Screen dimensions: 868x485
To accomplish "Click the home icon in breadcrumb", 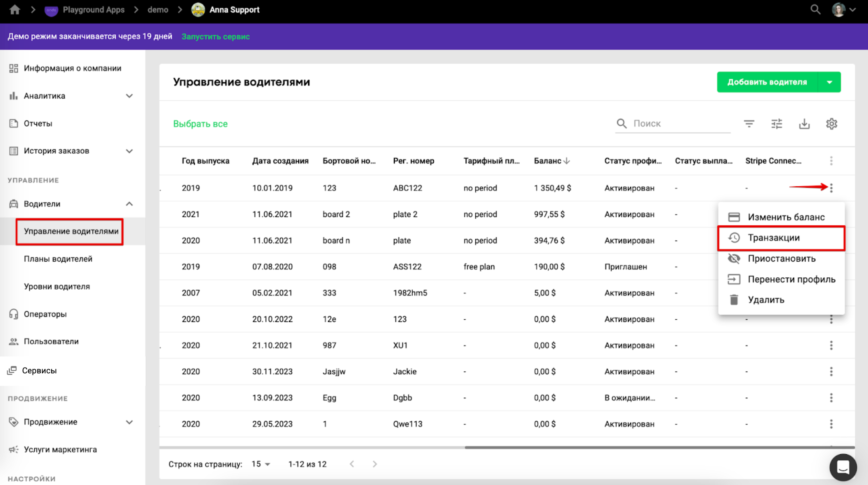I will point(15,9).
